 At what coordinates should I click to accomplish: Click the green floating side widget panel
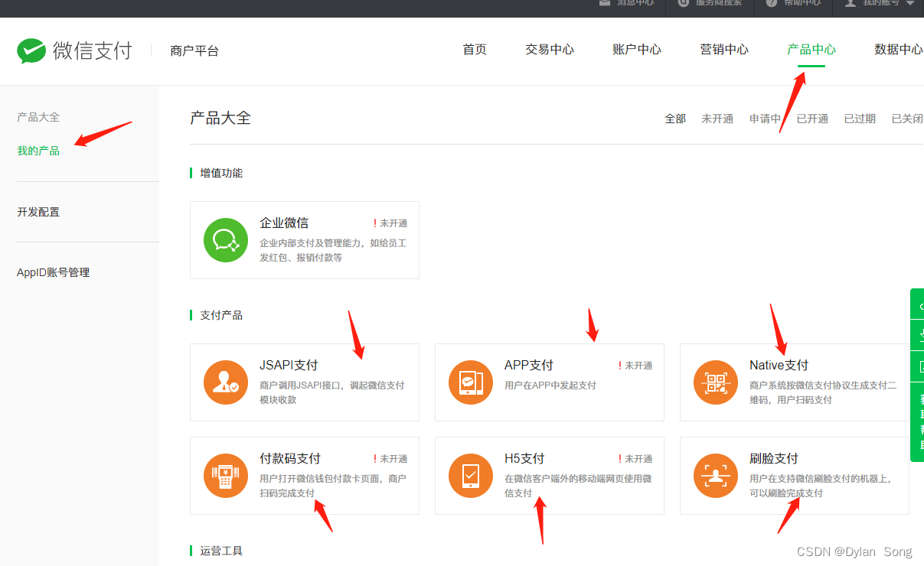coord(917,375)
